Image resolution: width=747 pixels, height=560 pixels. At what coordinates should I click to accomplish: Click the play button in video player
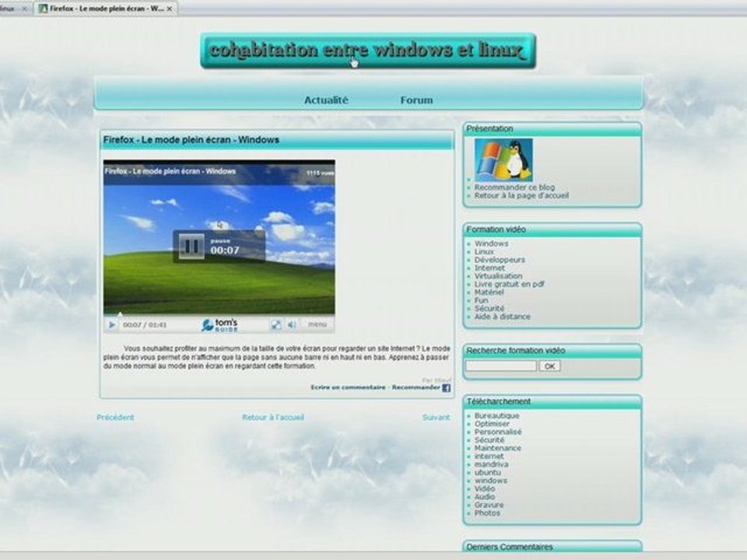point(111,325)
